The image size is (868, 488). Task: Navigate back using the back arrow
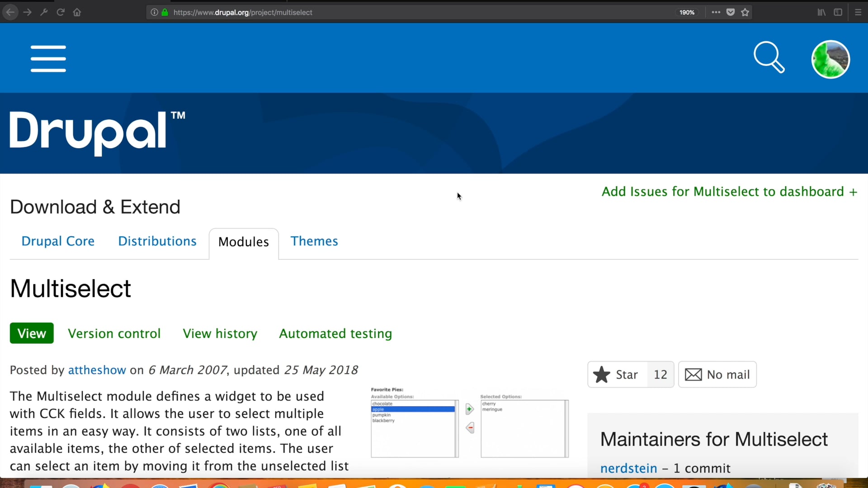[x=10, y=12]
